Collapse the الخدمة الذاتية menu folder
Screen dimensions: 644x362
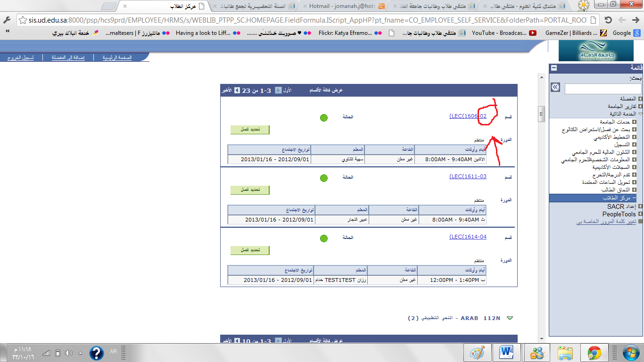coord(640,114)
